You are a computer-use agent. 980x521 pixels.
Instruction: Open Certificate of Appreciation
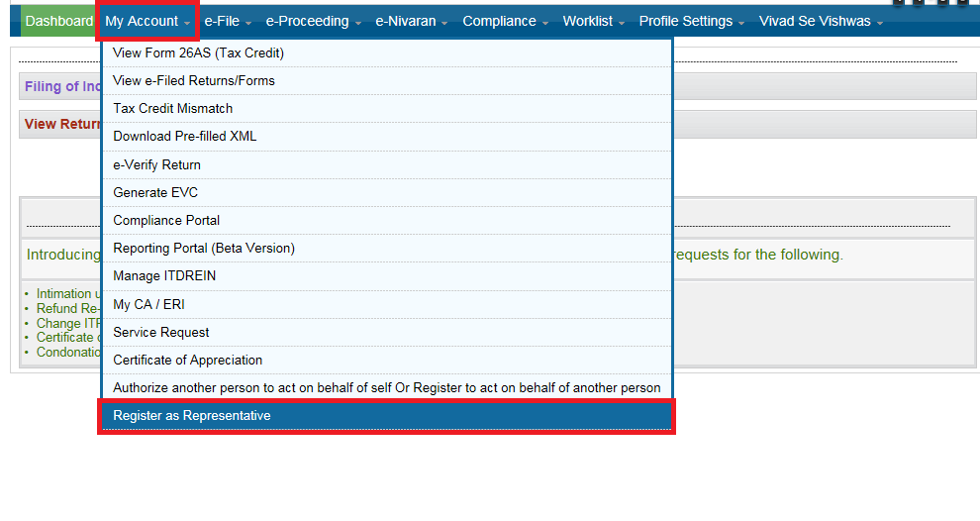coord(387,361)
